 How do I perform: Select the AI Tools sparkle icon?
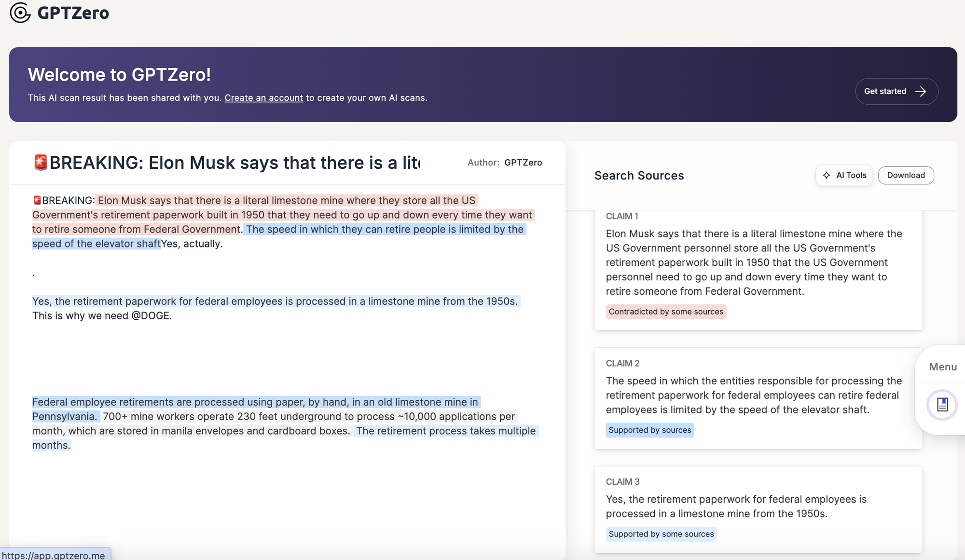pyautogui.click(x=827, y=175)
